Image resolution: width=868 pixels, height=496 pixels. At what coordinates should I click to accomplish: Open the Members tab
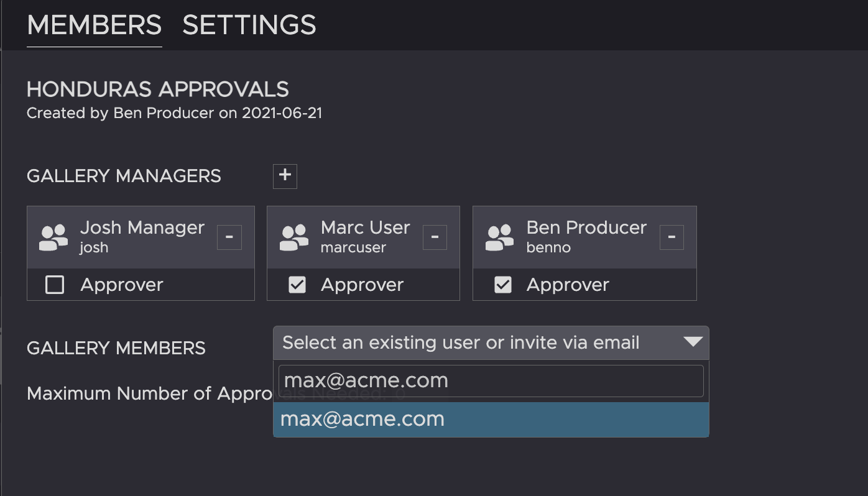point(95,25)
